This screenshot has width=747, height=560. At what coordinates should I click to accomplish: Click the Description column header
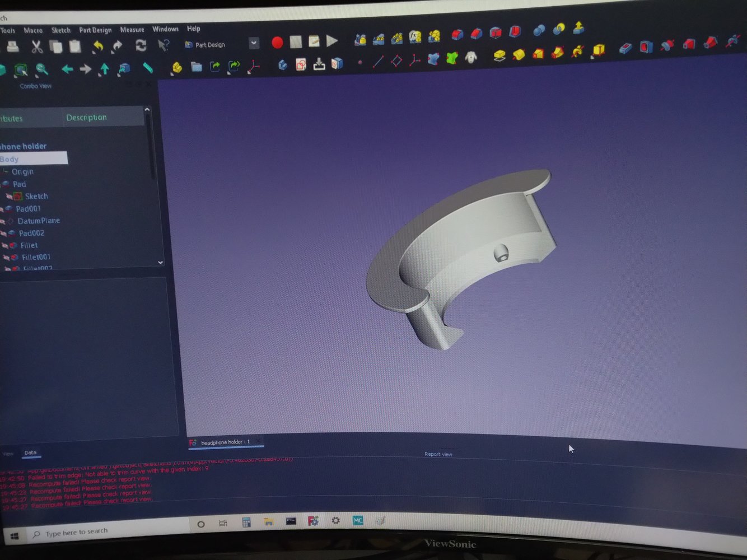tap(86, 118)
